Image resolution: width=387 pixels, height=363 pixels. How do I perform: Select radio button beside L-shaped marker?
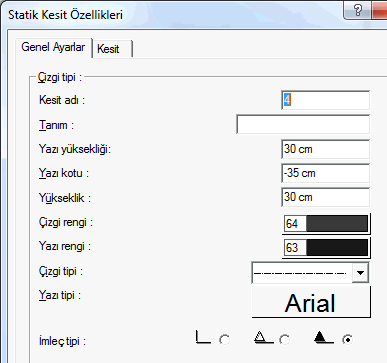tap(225, 340)
